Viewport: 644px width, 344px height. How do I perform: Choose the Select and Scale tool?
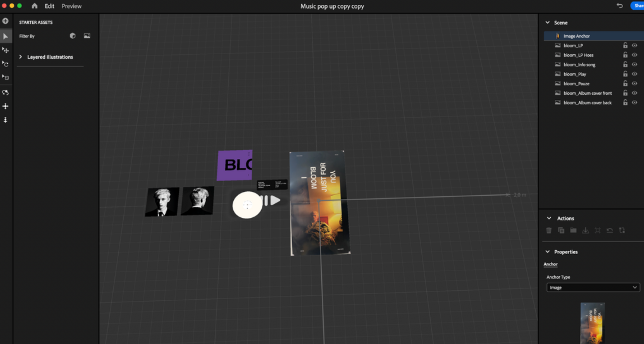pyautogui.click(x=5, y=77)
